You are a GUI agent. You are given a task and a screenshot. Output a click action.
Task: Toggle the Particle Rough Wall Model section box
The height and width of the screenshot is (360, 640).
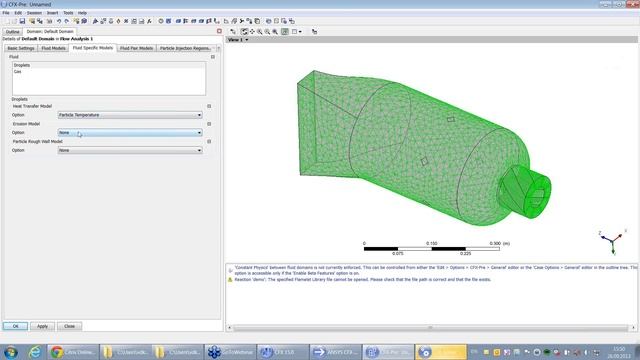pos(209,141)
